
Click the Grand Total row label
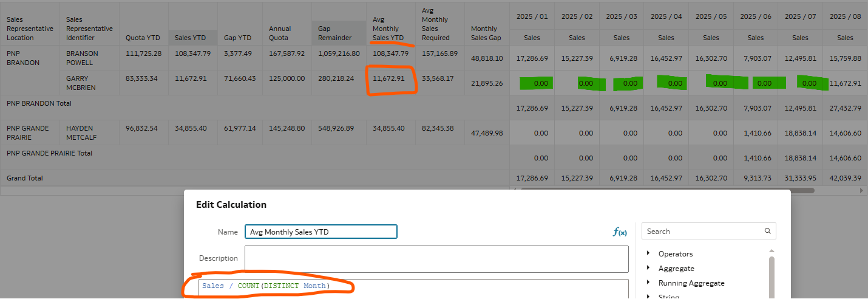pos(25,178)
